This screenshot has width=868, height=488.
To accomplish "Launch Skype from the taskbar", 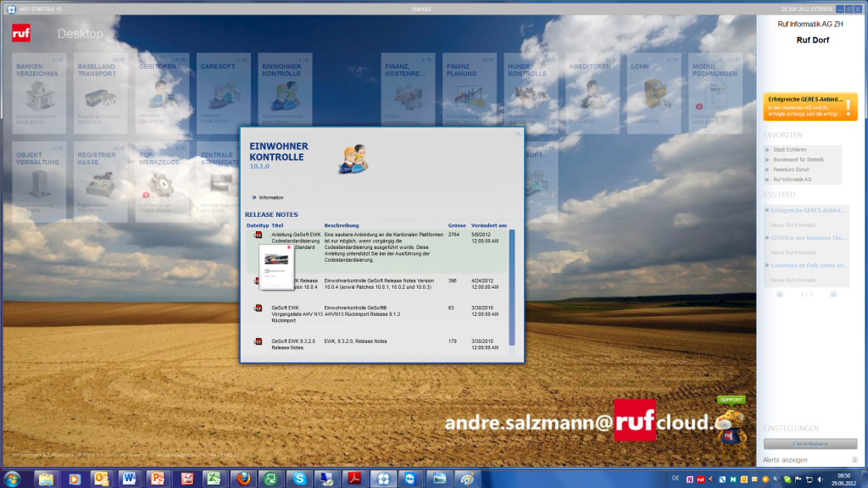I will (299, 479).
